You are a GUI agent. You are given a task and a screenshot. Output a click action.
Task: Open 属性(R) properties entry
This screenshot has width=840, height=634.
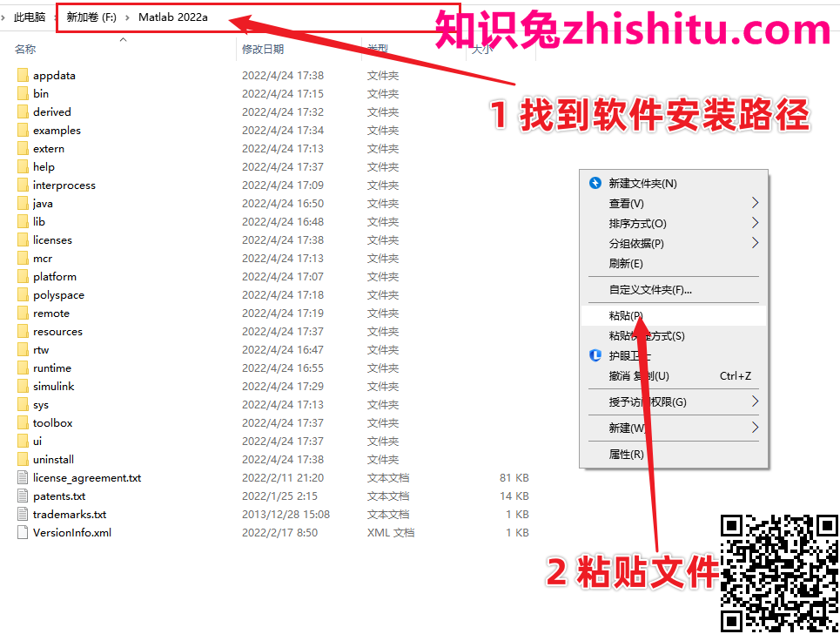(674, 454)
